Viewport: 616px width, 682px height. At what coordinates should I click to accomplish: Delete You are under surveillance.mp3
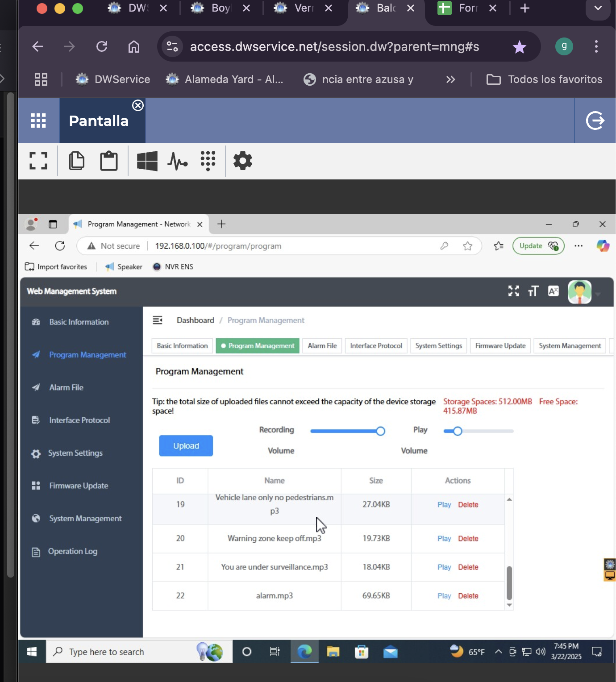click(468, 567)
